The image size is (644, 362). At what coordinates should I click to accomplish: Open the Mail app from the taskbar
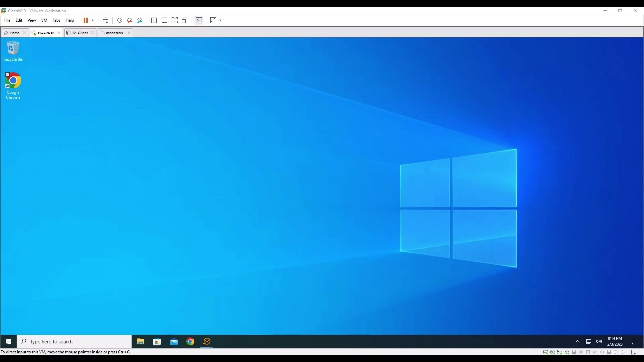174,342
